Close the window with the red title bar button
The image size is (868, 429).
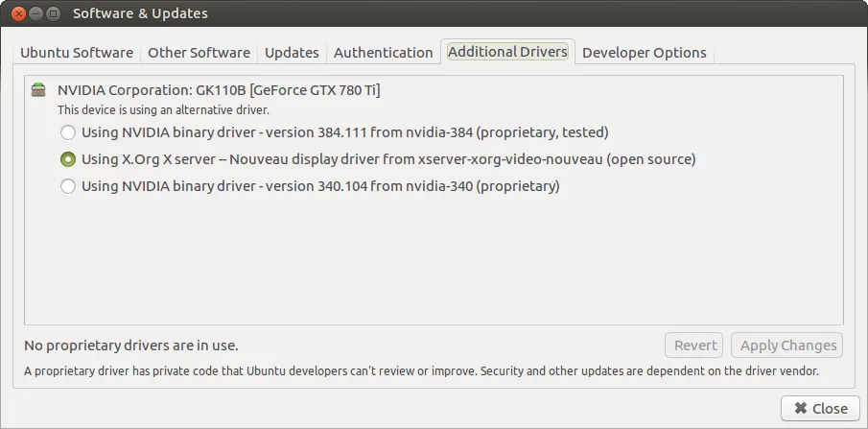[x=18, y=13]
